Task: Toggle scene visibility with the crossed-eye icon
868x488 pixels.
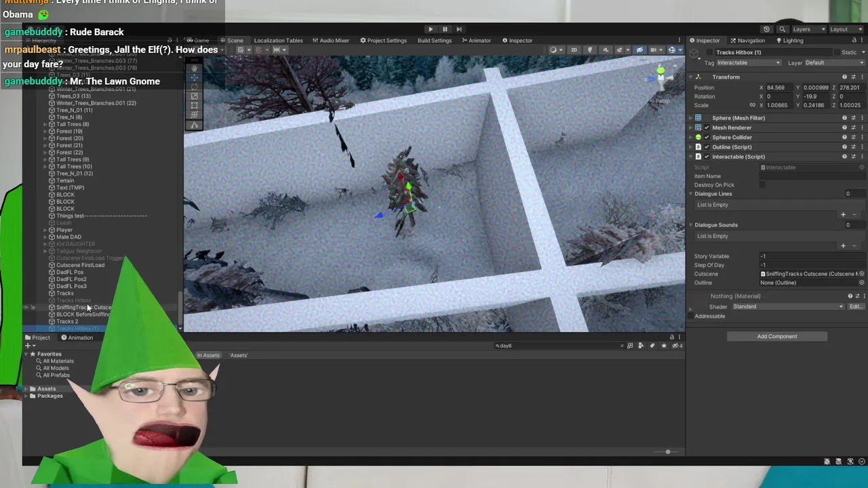Action: (x=639, y=50)
